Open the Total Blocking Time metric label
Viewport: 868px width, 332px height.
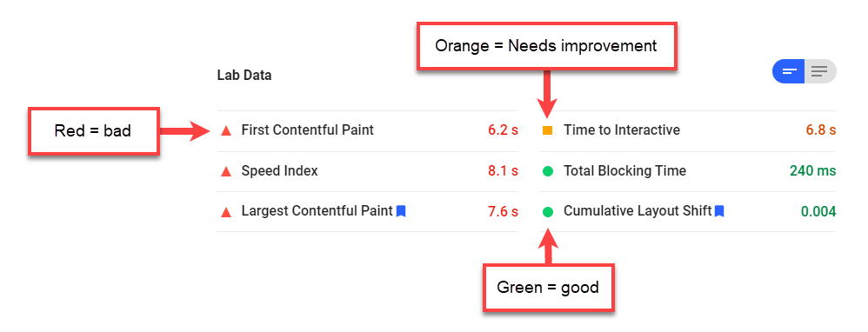click(624, 171)
